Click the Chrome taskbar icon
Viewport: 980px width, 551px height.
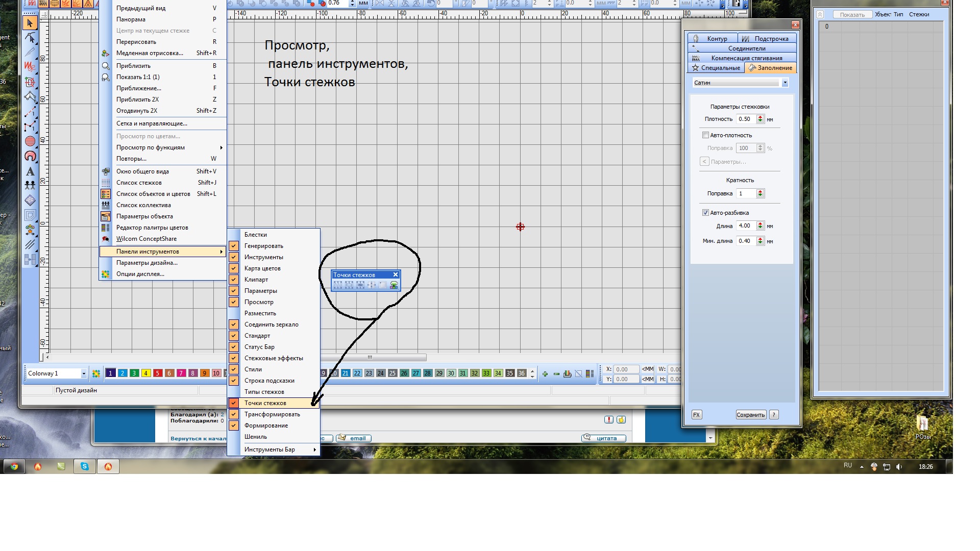[x=14, y=466]
